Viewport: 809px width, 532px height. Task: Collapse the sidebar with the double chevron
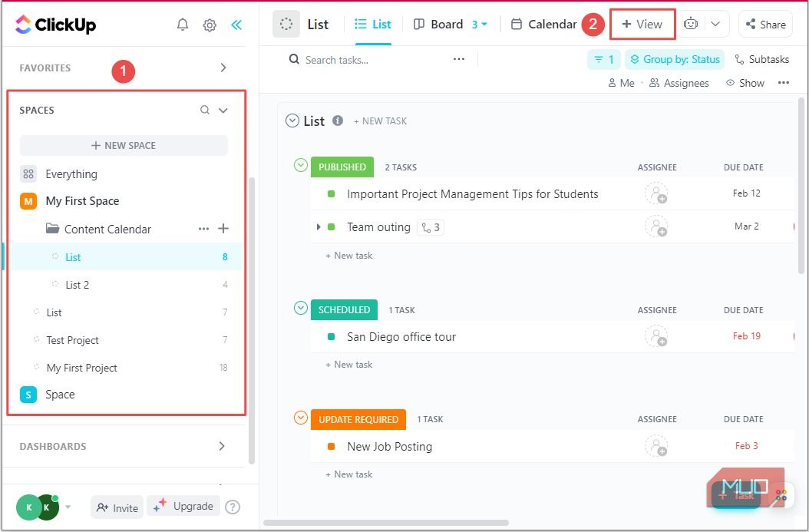(236, 25)
